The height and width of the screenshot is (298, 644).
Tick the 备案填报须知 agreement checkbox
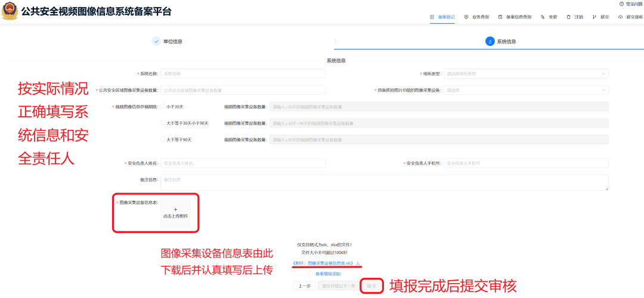point(311,274)
